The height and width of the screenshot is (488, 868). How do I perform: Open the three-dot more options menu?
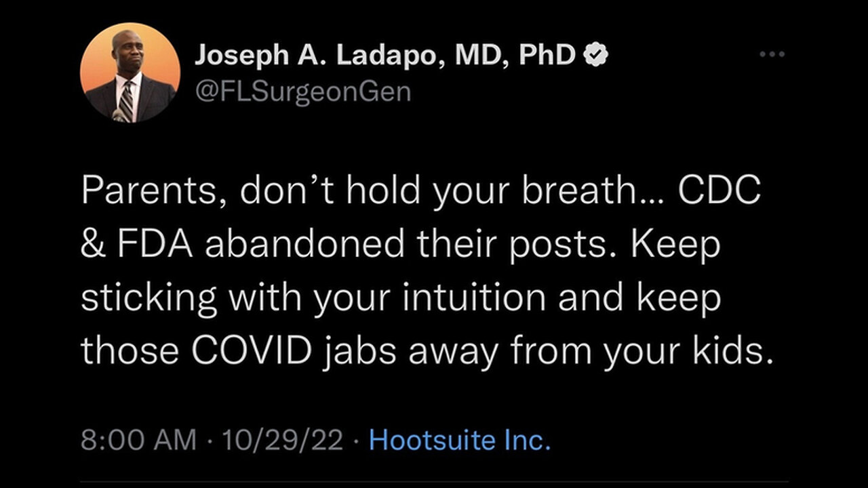[772, 56]
